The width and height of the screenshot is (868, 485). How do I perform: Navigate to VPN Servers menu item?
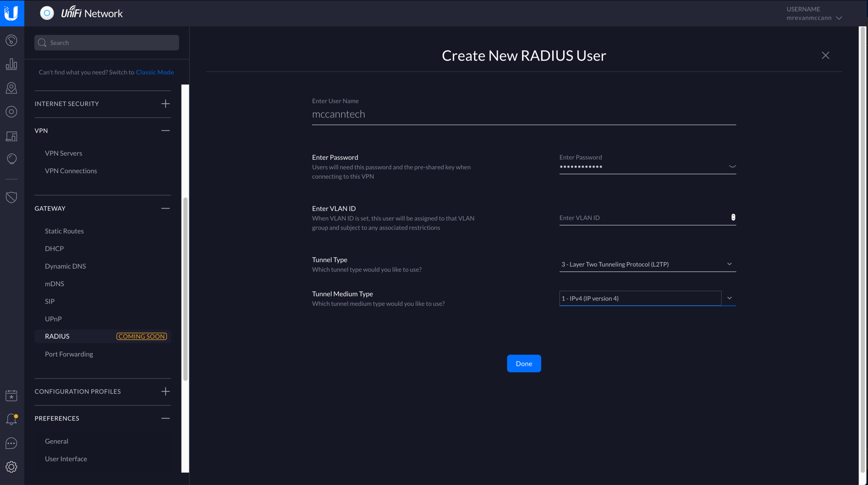click(x=64, y=153)
